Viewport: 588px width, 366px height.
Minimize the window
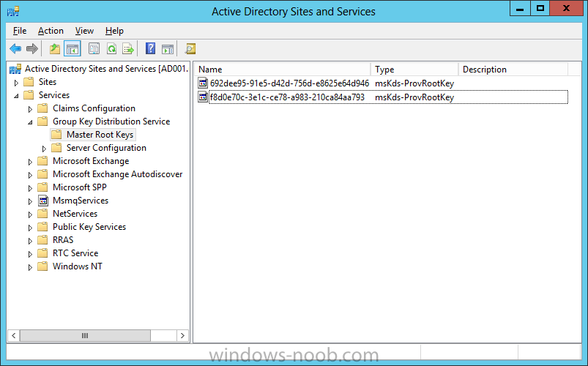coord(520,8)
